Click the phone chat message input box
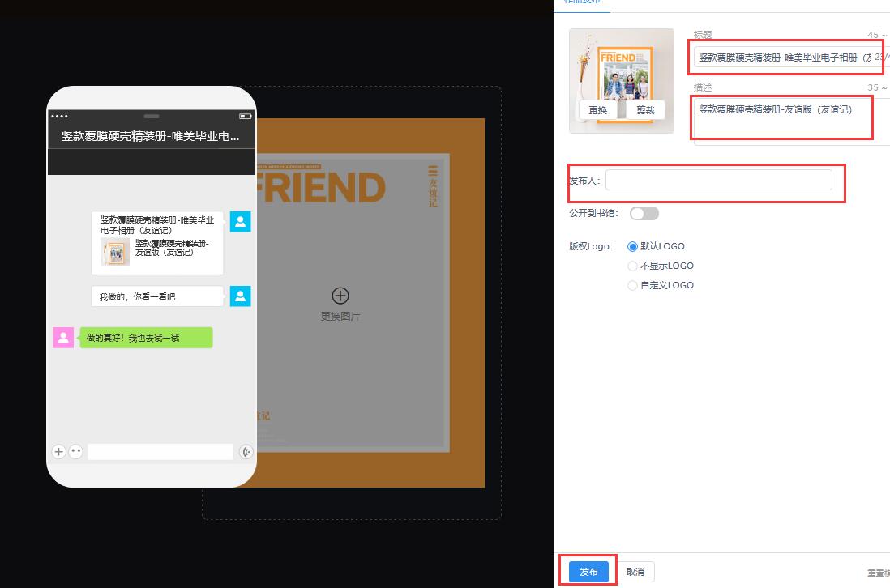This screenshot has height=588, width=890. (160, 452)
